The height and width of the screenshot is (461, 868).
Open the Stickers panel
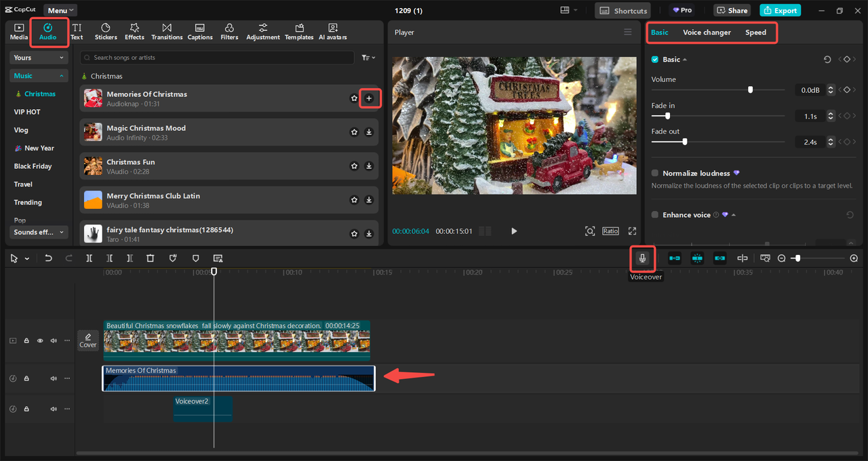[106, 32]
